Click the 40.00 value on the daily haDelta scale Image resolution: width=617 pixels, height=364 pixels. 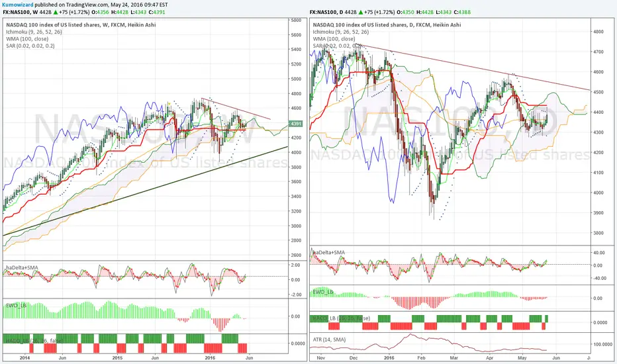pos(598,253)
